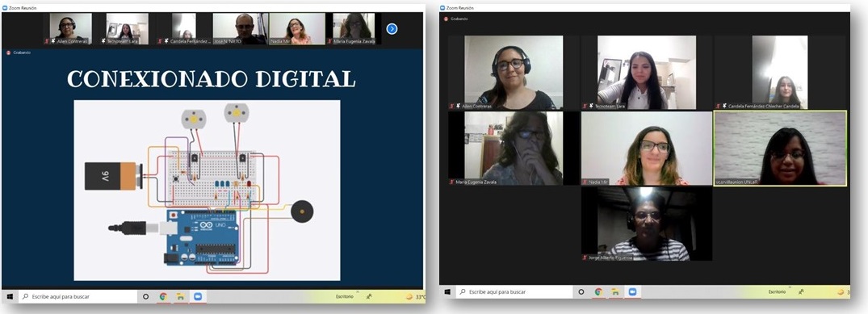Click Zoom logo in right window title bar
868x314 pixels.
(x=442, y=8)
